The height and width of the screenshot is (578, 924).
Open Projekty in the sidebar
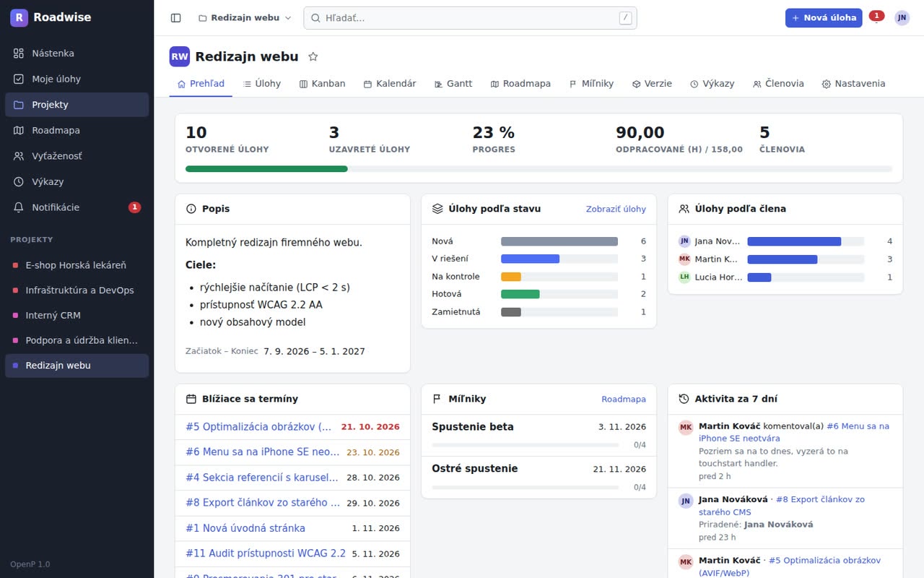[77, 105]
